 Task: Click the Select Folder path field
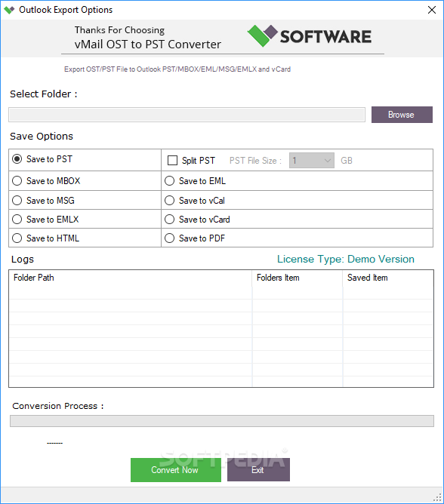[187, 115]
